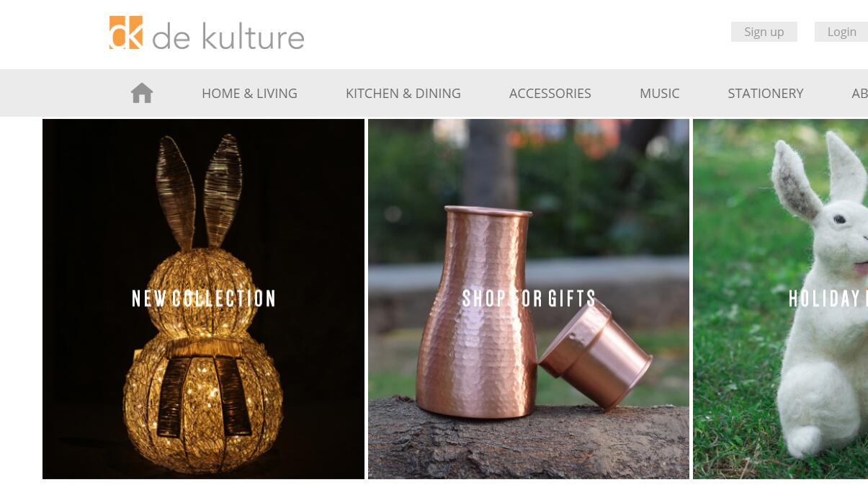Open the de kulture wordmark link
868x503 pixels.
tap(228, 36)
